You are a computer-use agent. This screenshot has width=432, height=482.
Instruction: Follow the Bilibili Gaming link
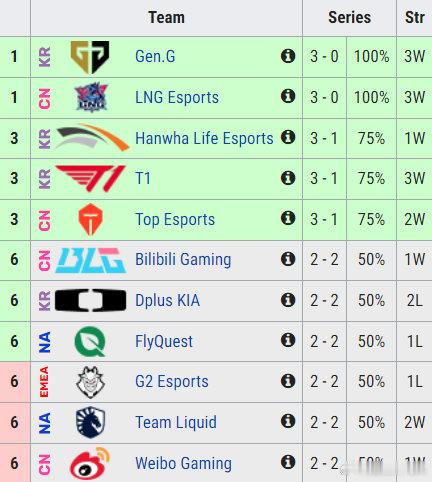point(183,260)
